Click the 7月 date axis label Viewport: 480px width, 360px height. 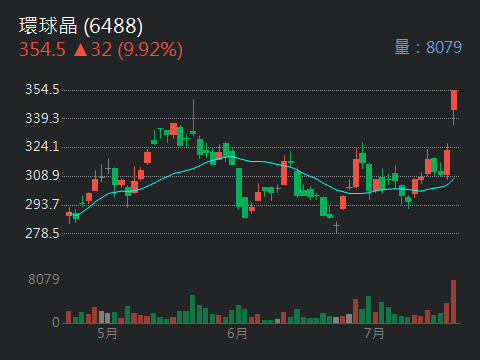374,333
